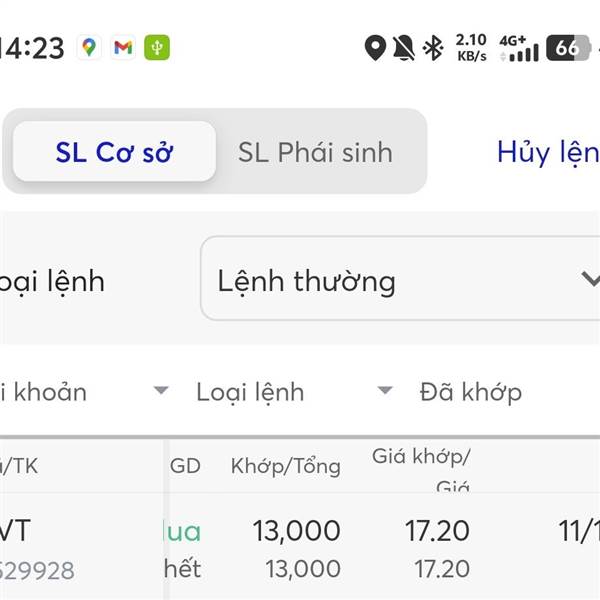The width and height of the screenshot is (600, 600).
Task: Tap the location pin status icon
Action: pos(375,47)
